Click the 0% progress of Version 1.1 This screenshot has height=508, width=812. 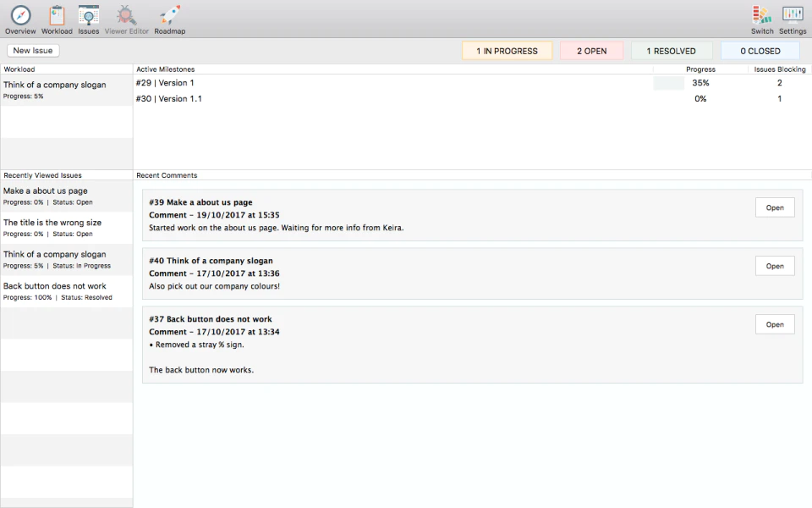point(700,98)
